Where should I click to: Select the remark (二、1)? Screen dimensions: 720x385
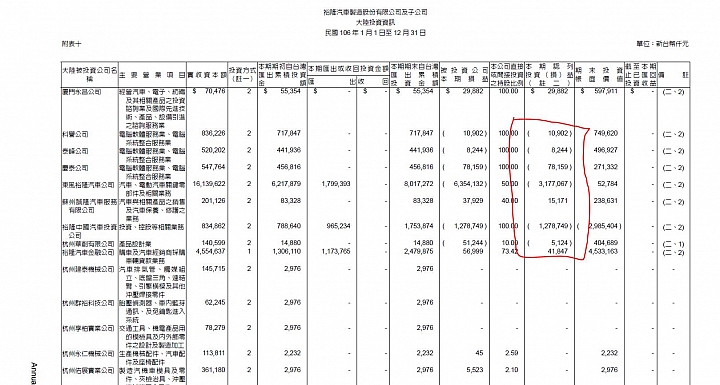tap(673, 243)
